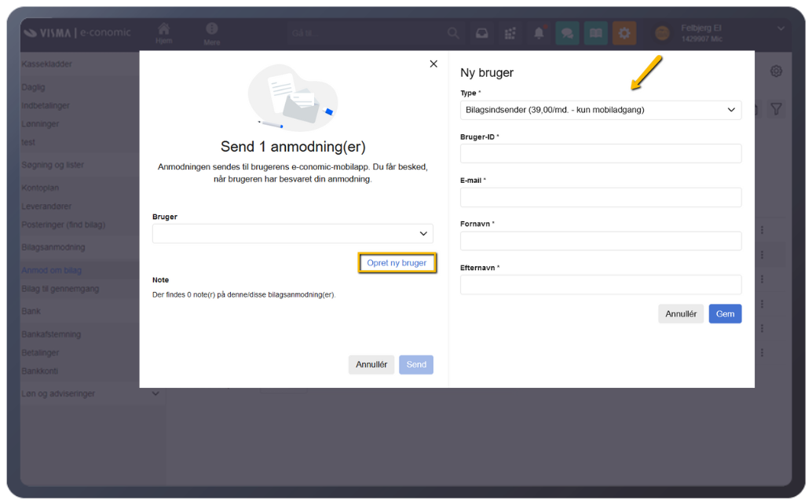Open Bankkonti in the sidebar
Image resolution: width=812 pixels, height=504 pixels.
(x=40, y=371)
